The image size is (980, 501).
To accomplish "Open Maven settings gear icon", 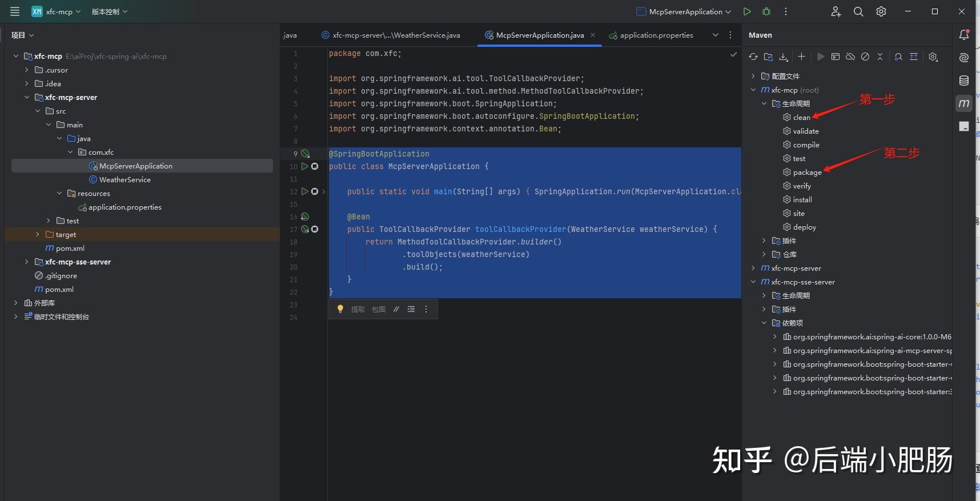I will click(933, 57).
